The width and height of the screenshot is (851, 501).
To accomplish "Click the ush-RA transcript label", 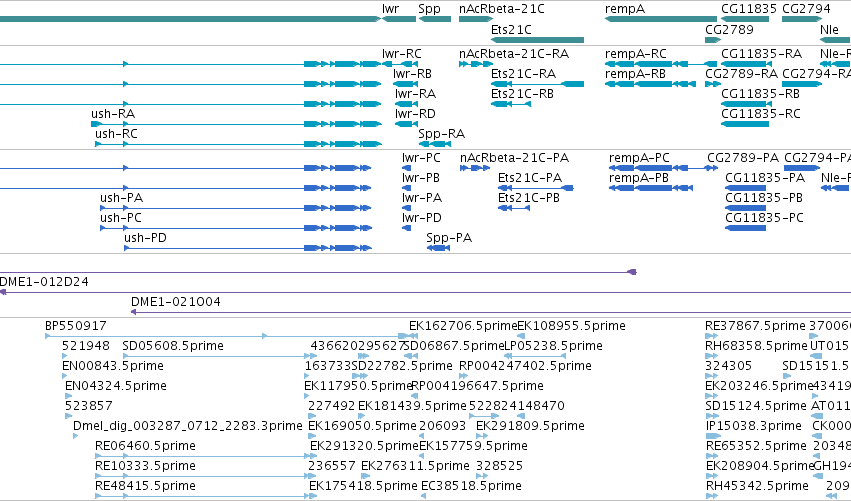I will [x=113, y=114].
